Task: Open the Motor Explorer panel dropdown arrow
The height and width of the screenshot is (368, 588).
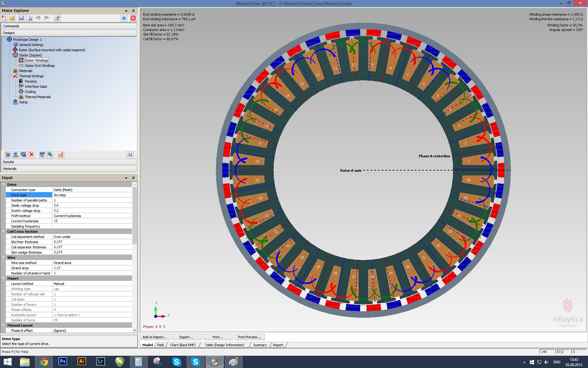Action: pyautogui.click(x=126, y=11)
